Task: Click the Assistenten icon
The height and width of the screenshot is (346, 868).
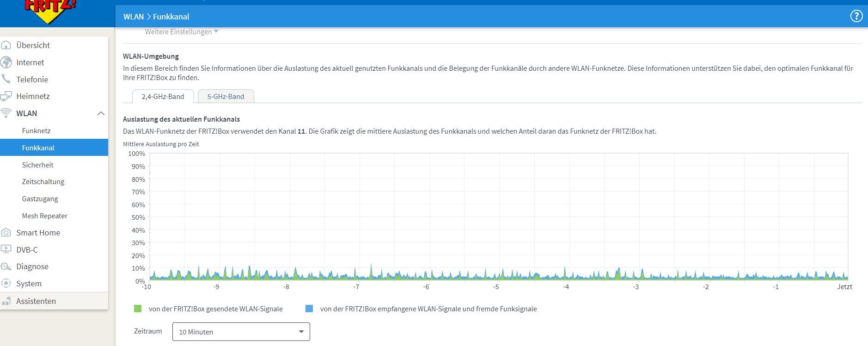Action: click(x=6, y=301)
